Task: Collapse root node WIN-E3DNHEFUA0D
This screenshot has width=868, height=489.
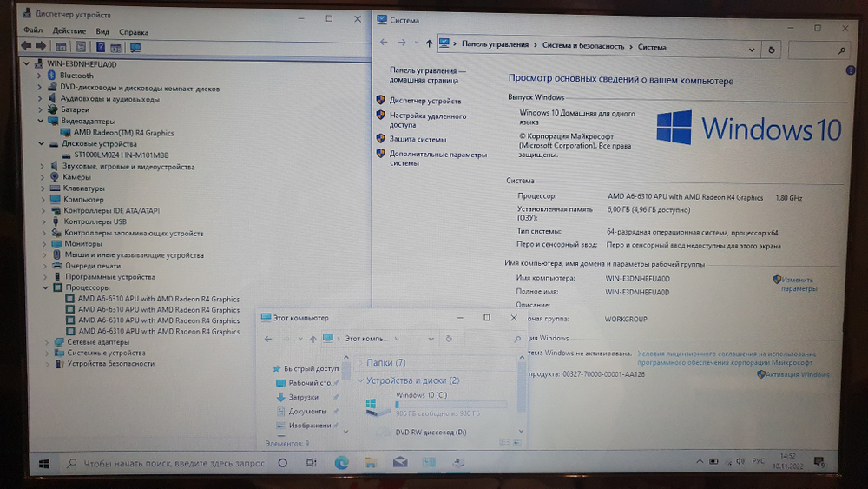Action: (x=26, y=63)
